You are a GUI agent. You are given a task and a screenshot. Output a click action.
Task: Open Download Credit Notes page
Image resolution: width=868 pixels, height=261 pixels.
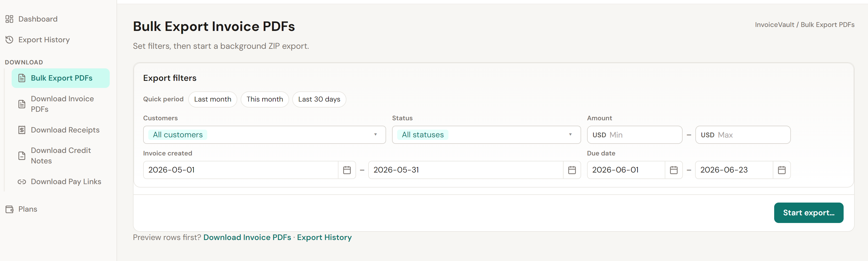pyautogui.click(x=61, y=155)
